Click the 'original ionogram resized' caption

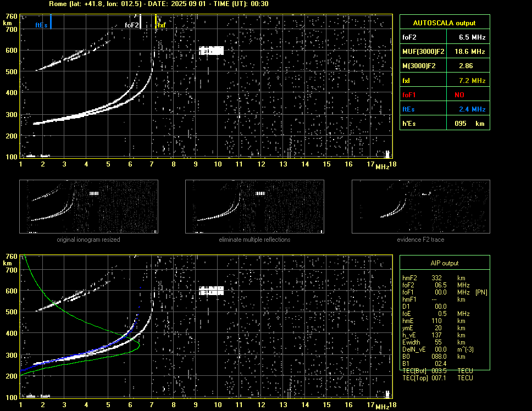[88, 240]
